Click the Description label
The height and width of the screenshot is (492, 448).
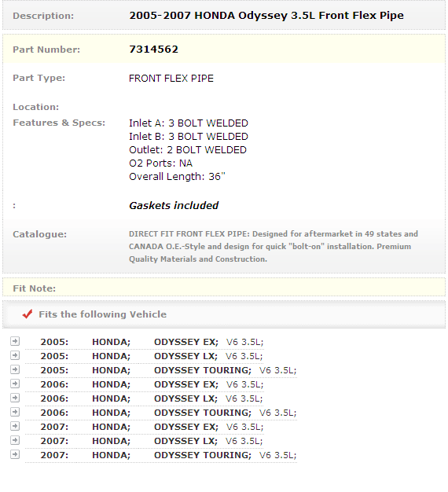pos(43,16)
